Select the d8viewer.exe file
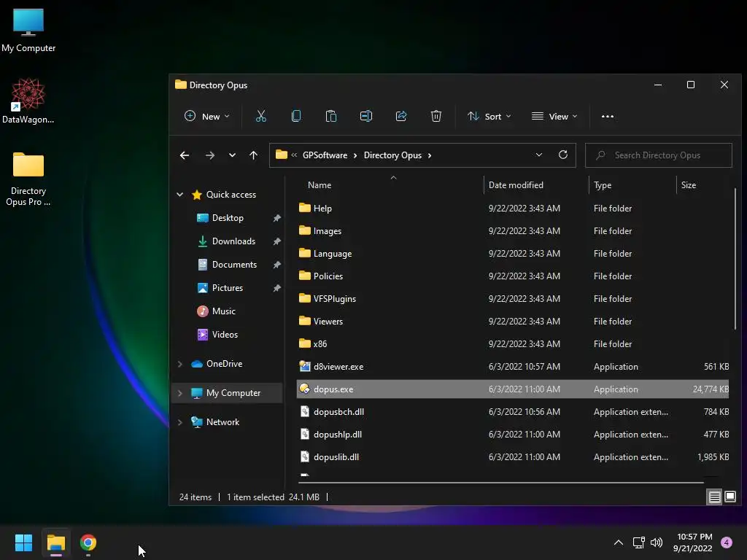 coord(513,367)
